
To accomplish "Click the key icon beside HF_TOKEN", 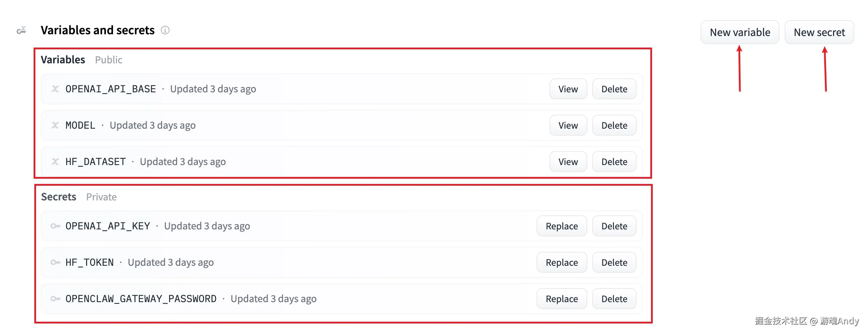I will coord(55,262).
